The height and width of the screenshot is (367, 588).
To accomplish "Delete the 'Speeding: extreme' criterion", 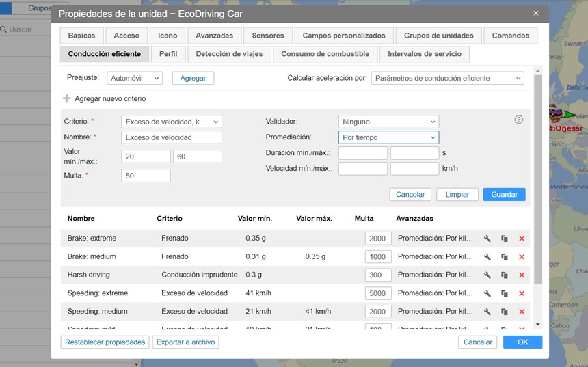I will click(x=522, y=293).
